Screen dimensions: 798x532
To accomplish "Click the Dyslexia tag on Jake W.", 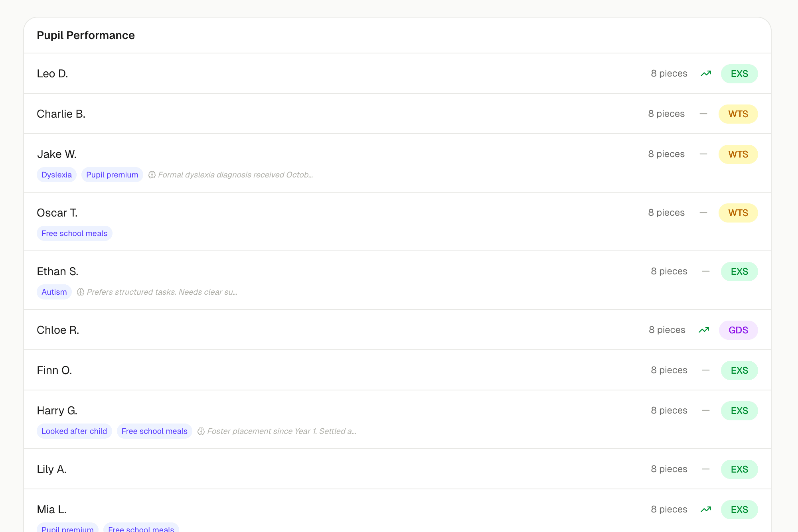I will coord(57,174).
